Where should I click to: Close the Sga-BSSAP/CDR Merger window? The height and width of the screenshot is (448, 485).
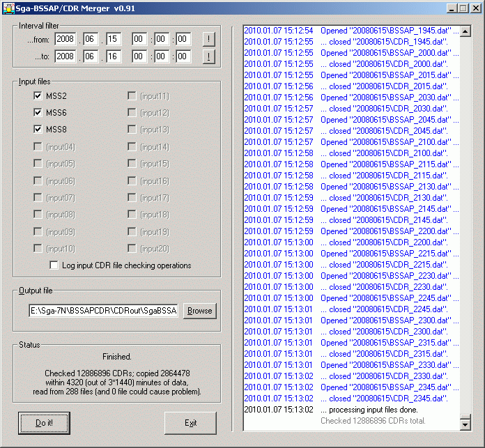click(476, 8)
